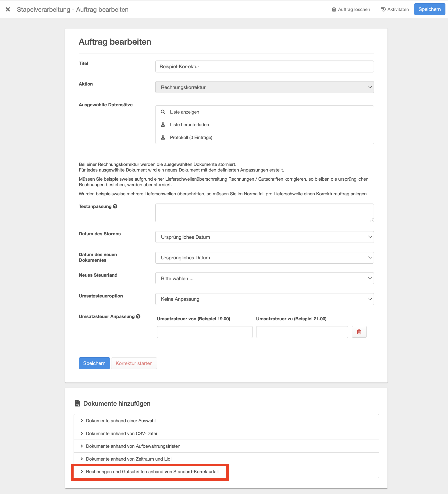Click the download icon next to Liste herunterladen

(x=163, y=125)
